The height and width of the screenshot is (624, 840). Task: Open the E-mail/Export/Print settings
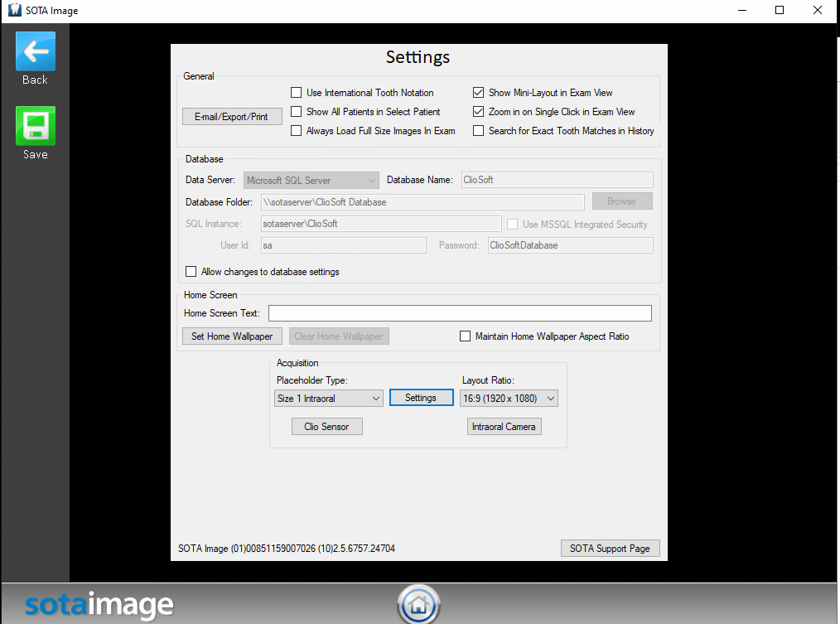tap(232, 116)
